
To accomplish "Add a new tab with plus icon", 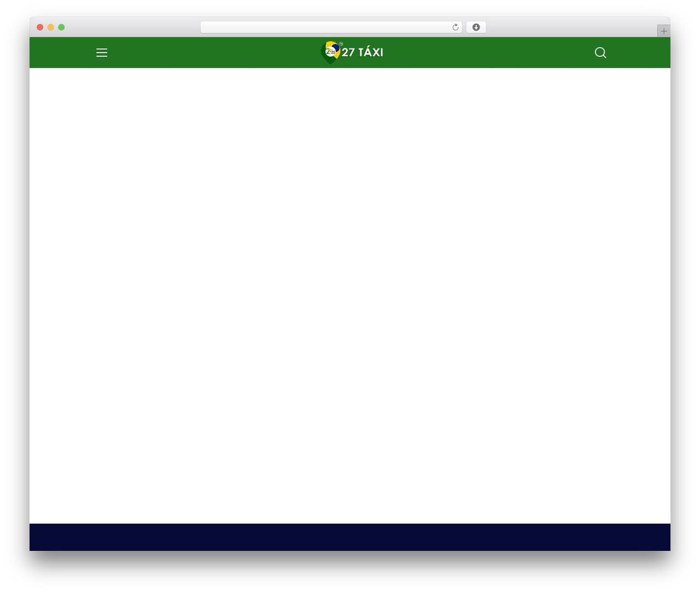I will click(x=663, y=31).
